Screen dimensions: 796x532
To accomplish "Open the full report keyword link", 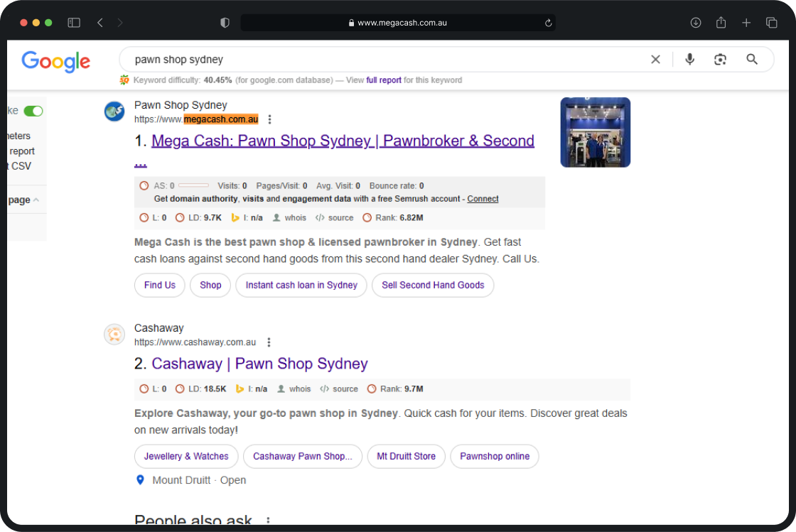I will point(384,80).
